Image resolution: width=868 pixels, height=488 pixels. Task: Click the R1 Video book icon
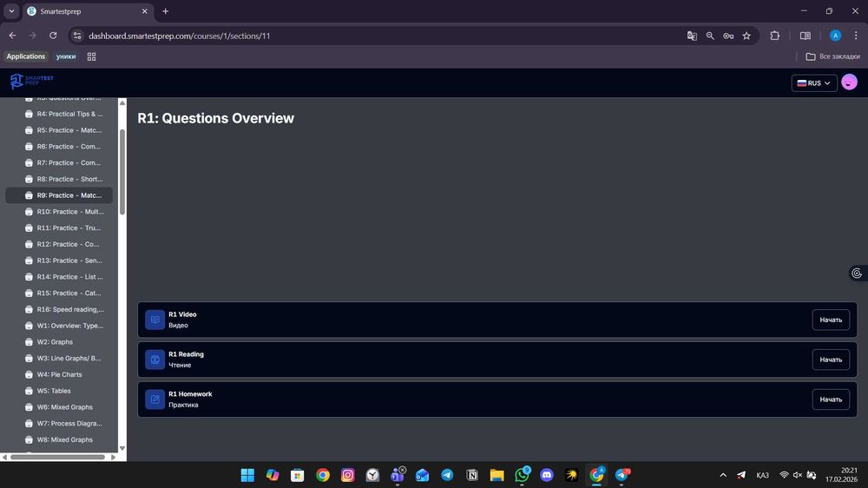coord(155,320)
